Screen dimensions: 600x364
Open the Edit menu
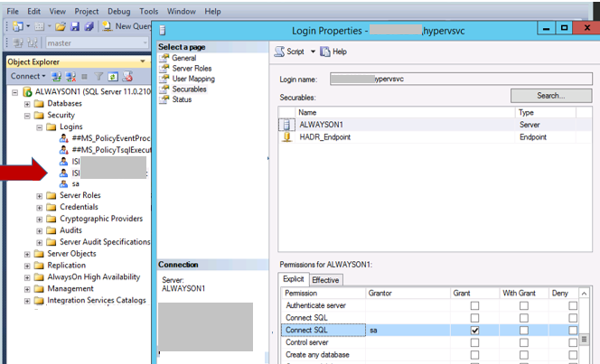pos(33,12)
